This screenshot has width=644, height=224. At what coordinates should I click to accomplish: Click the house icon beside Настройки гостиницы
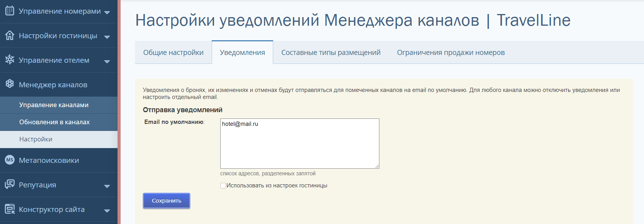[x=10, y=35]
